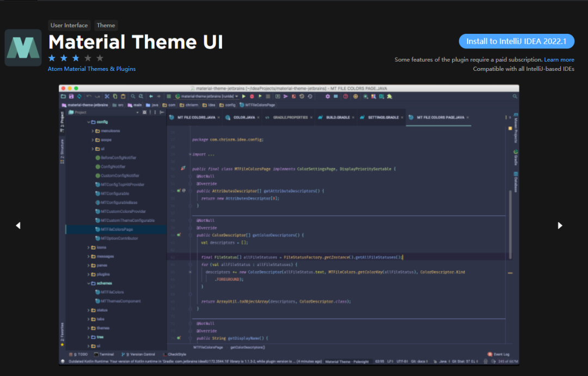Show the next screenshot with right arrow

[x=560, y=226]
